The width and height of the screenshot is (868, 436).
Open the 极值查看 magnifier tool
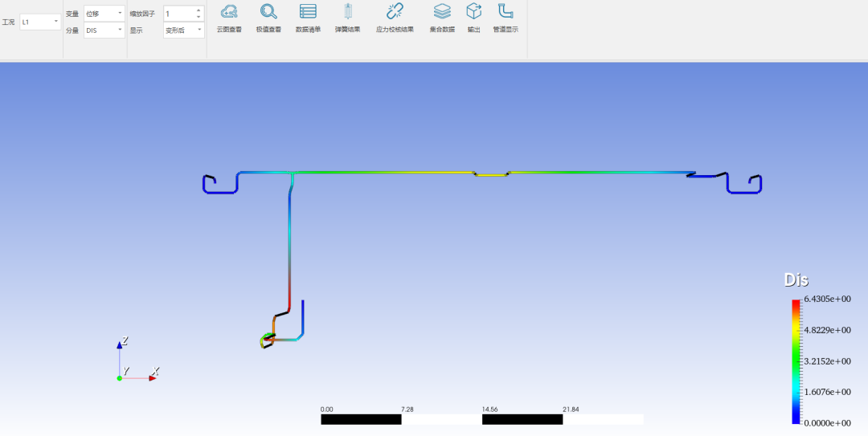tap(268, 18)
